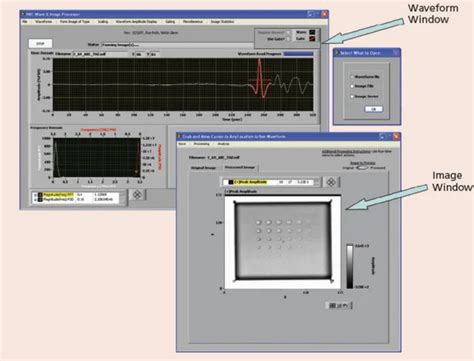Click the Status text field
The image size is (474, 361).
pyautogui.click(x=177, y=45)
